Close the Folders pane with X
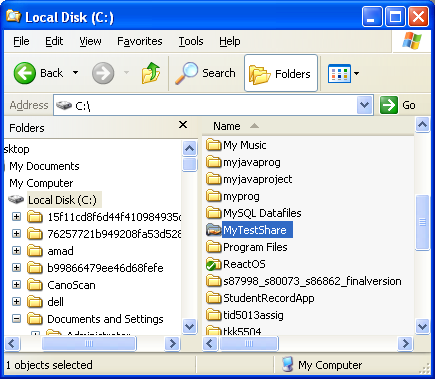The image size is (435, 379). click(183, 125)
